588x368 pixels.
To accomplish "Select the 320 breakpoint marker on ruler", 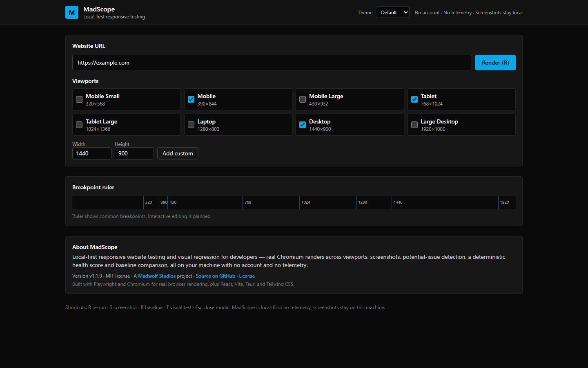I will [148, 202].
